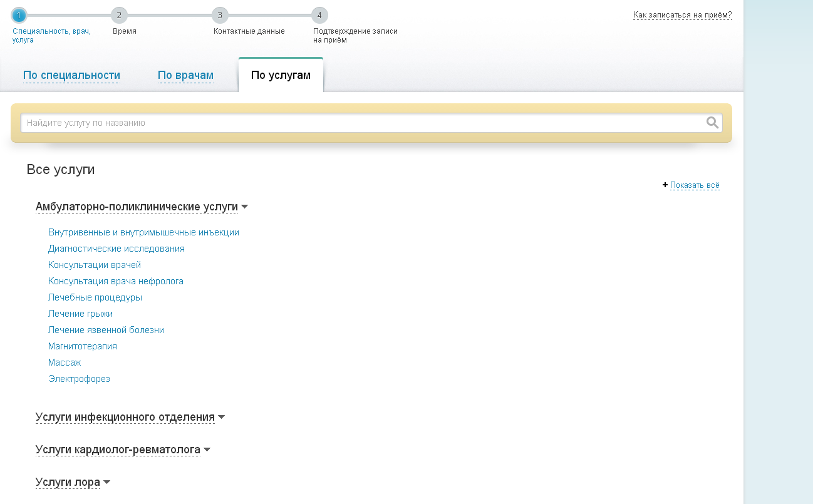813x504 pixels.
Task: Select Консультация врача нефролога link
Action: point(115,281)
